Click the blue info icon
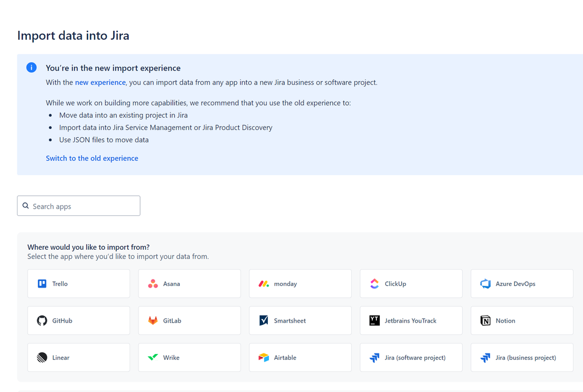The height and width of the screenshot is (392, 583). 32,68
